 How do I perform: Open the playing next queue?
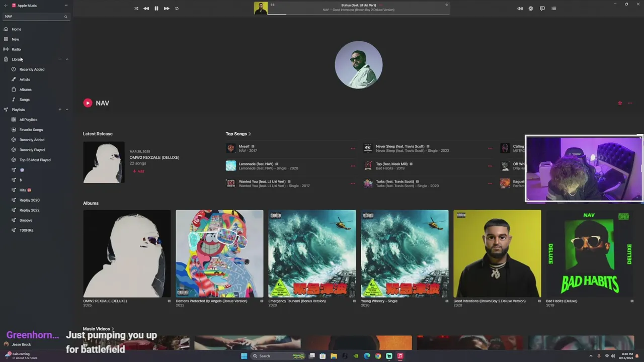click(x=554, y=9)
